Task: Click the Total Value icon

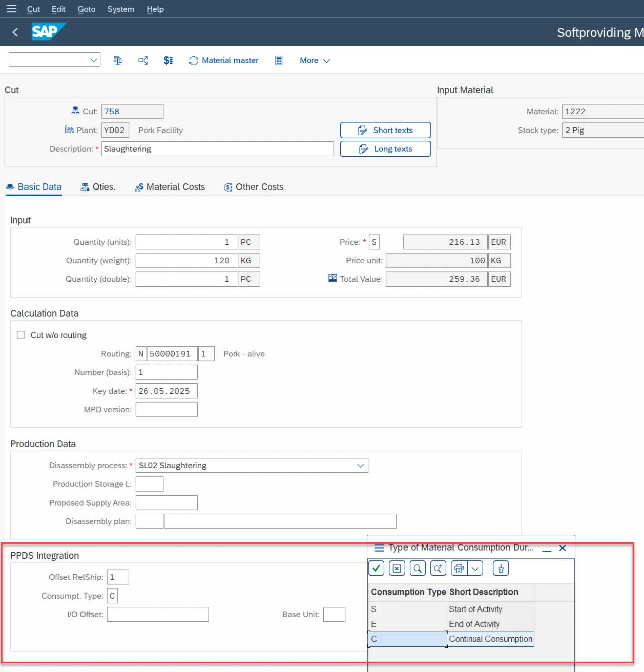Action: tap(332, 278)
